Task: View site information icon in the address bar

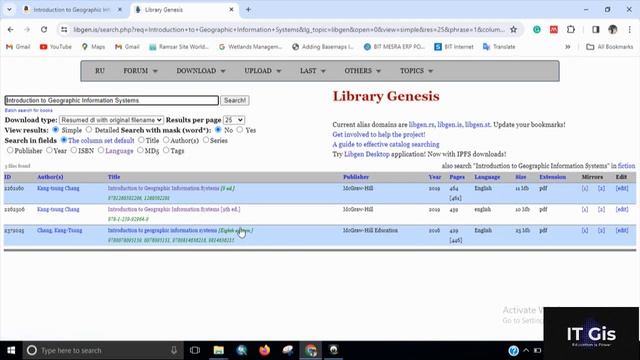Action: [x=64, y=29]
